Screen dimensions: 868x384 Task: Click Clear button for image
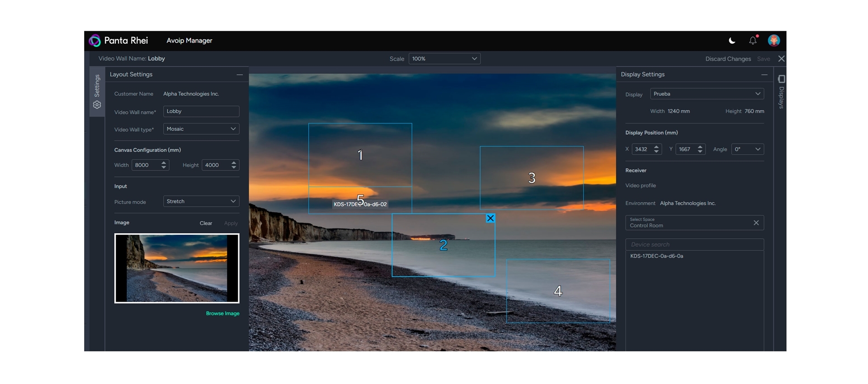(206, 223)
